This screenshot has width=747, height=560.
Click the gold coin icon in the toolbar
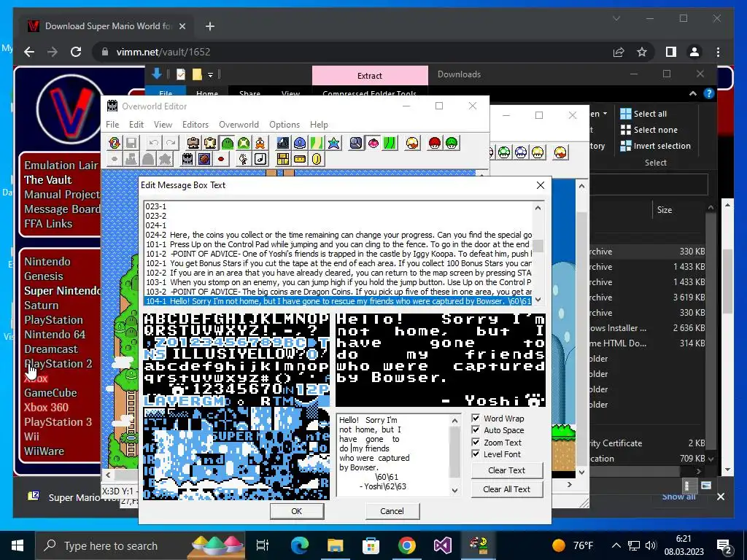tap(317, 159)
